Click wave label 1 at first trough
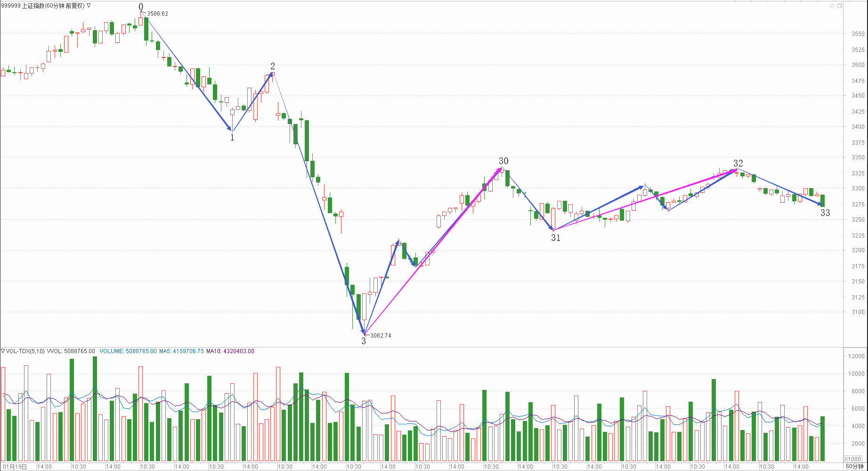 (232, 138)
